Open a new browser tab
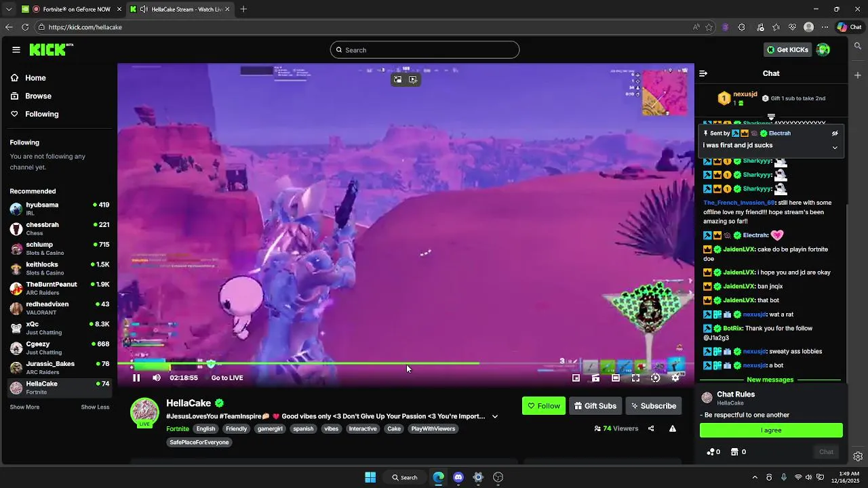 tap(243, 9)
